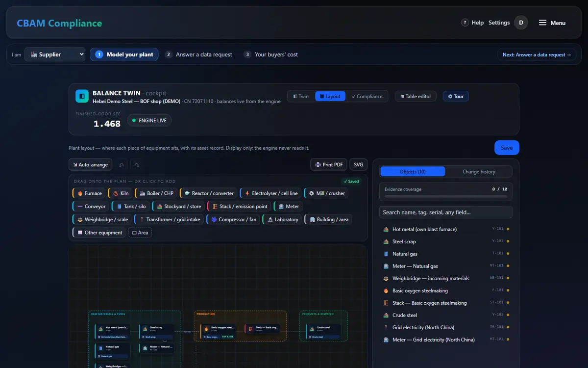Viewport: 588px width, 368px height.
Task: Focus the object search field
Action: coord(446,212)
